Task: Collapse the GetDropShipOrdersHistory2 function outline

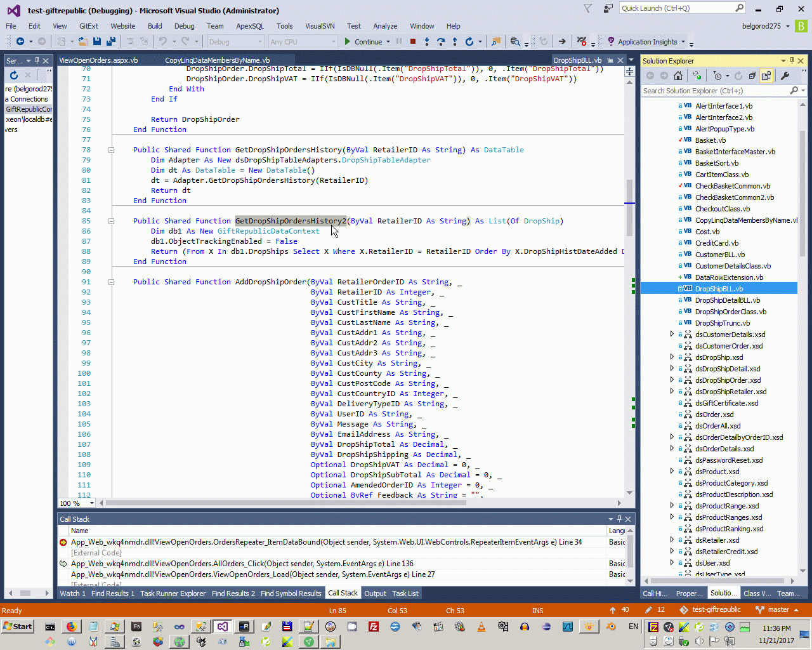Action: tap(111, 221)
